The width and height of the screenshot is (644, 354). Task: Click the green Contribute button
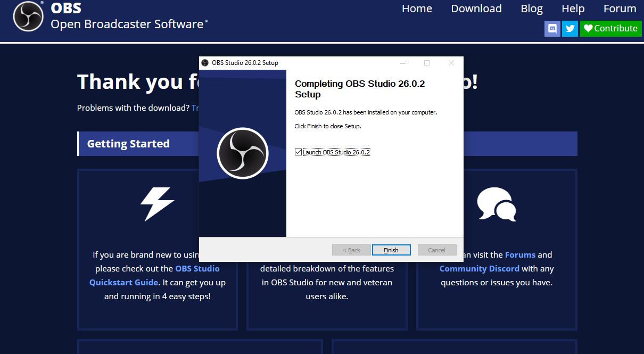(x=610, y=28)
